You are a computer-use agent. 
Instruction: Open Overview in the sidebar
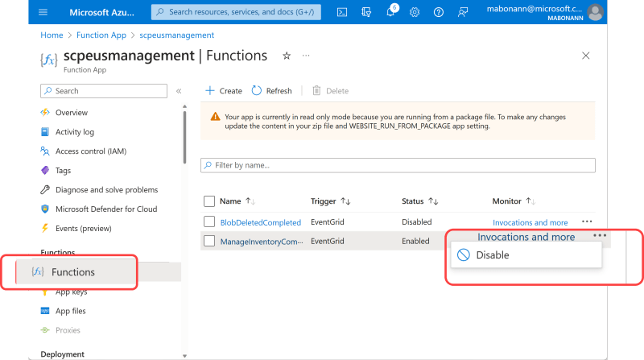pyautogui.click(x=72, y=113)
